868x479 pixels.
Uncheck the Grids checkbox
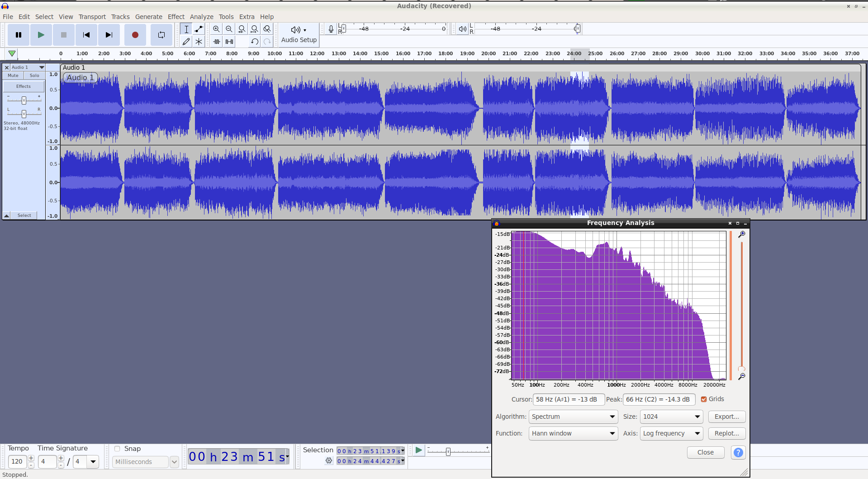click(x=704, y=399)
